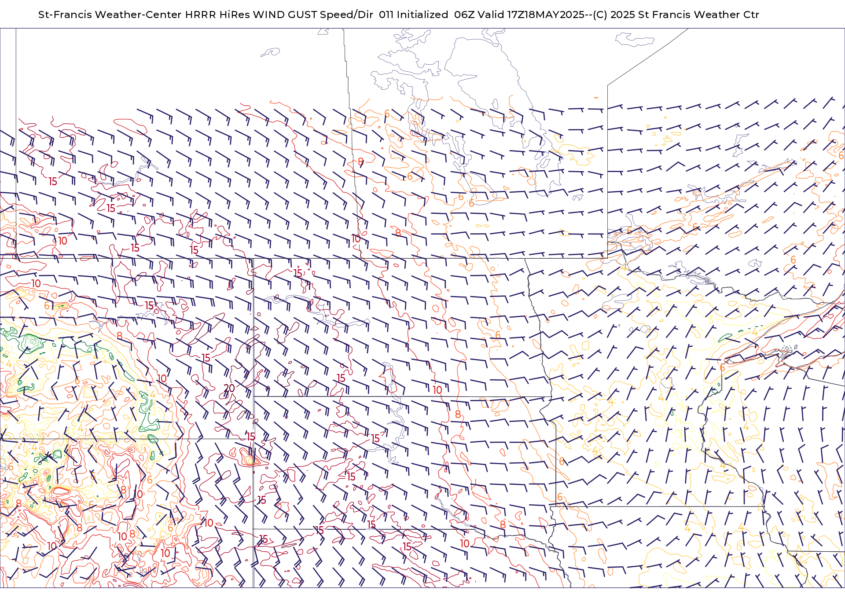Click the "011 Initialized" forecast hour text
The height and width of the screenshot is (616, 845).
tap(413, 15)
